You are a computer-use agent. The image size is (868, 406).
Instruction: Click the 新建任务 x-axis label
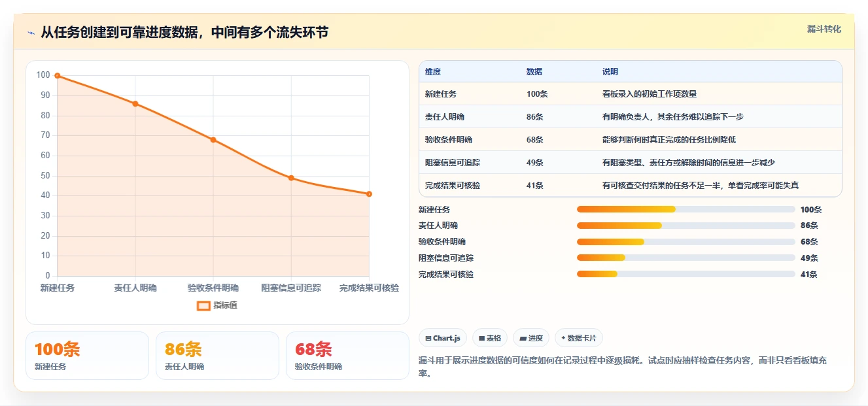[58, 288]
